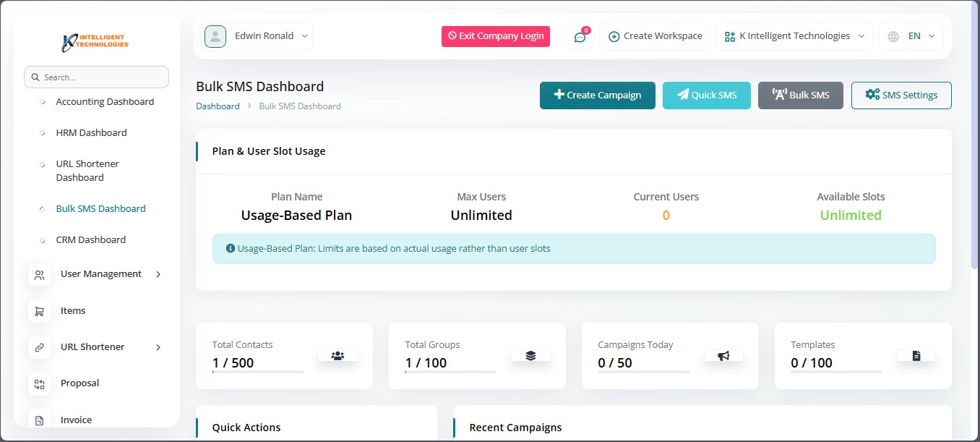
Task: Open the Edwin Ronald user dropdown
Action: [258, 36]
